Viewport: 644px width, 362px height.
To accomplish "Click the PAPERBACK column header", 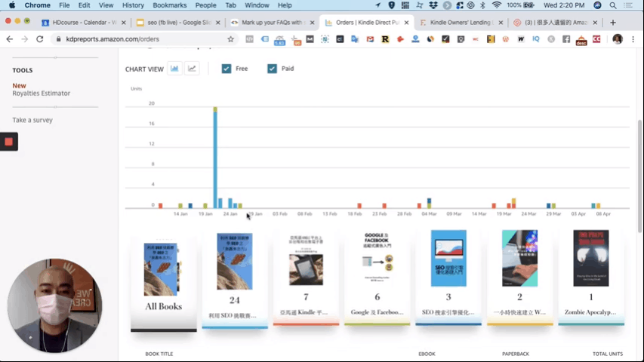I will tap(516, 354).
